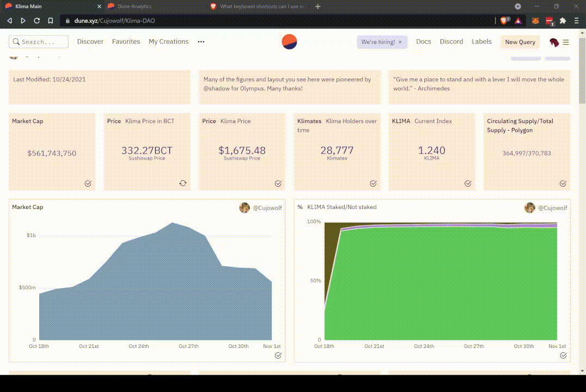Open the Docs link
Image resolution: width=586 pixels, height=392 pixels.
[x=423, y=41]
